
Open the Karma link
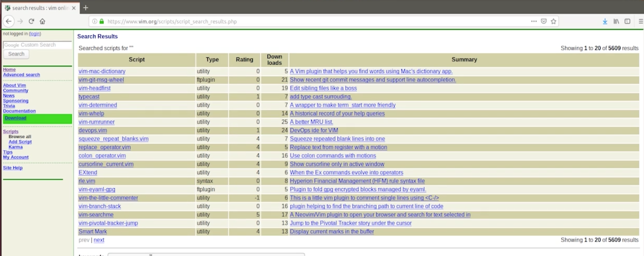15,147
